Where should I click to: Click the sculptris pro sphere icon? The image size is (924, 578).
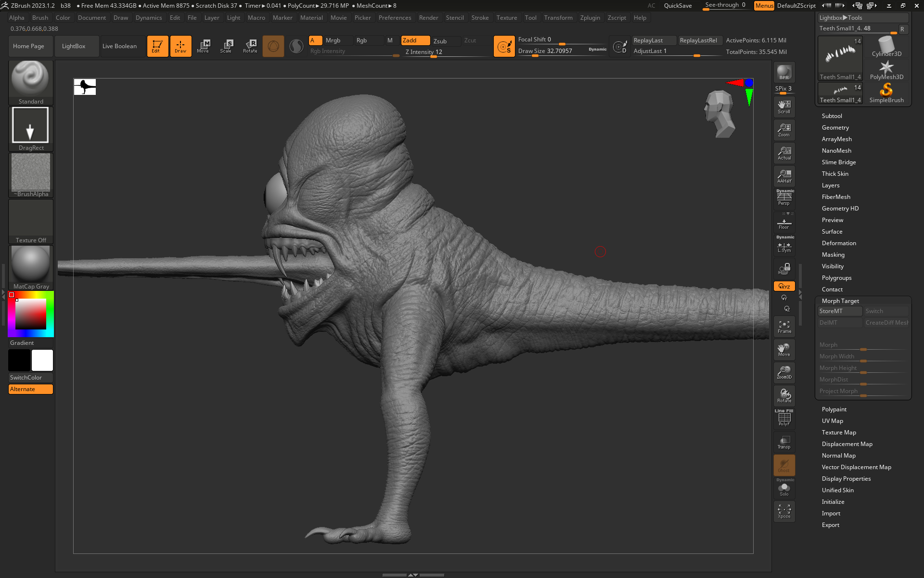296,46
